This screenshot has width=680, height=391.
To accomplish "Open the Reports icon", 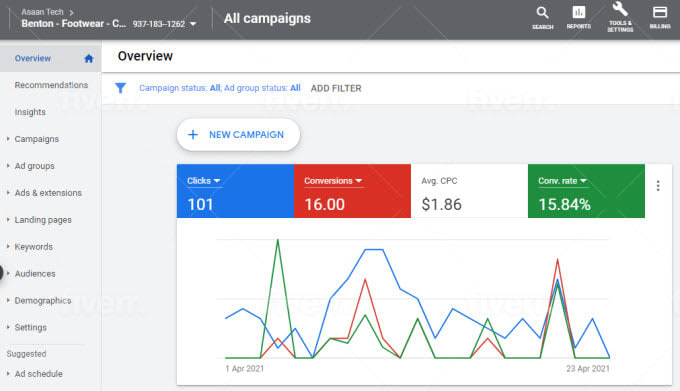I will point(579,13).
